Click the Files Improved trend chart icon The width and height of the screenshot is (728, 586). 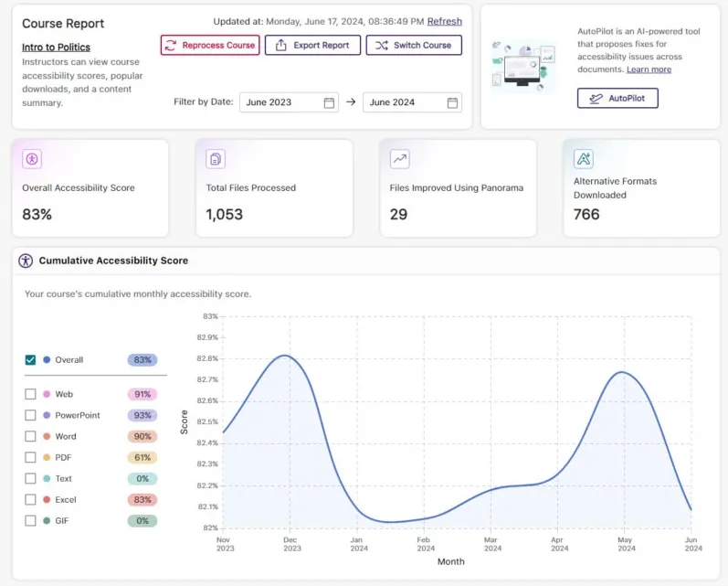[399, 159]
